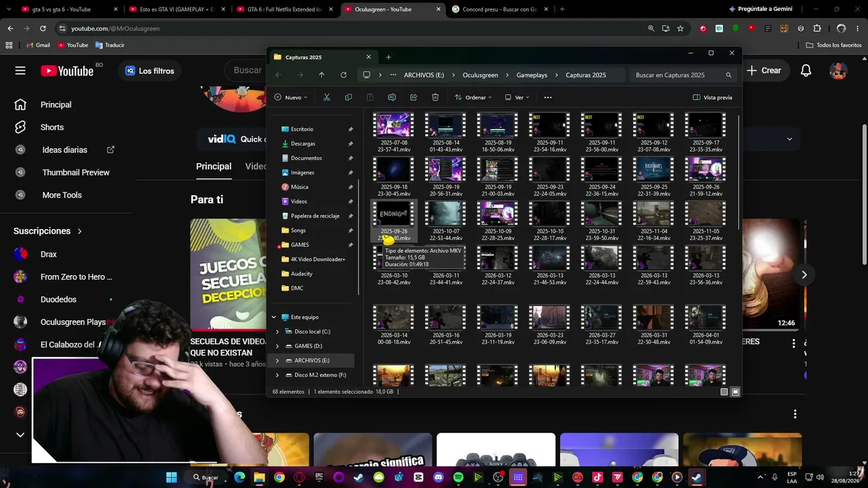Rename the selected file in File Explorer
Screen dimensions: 868x488
tap(392, 98)
